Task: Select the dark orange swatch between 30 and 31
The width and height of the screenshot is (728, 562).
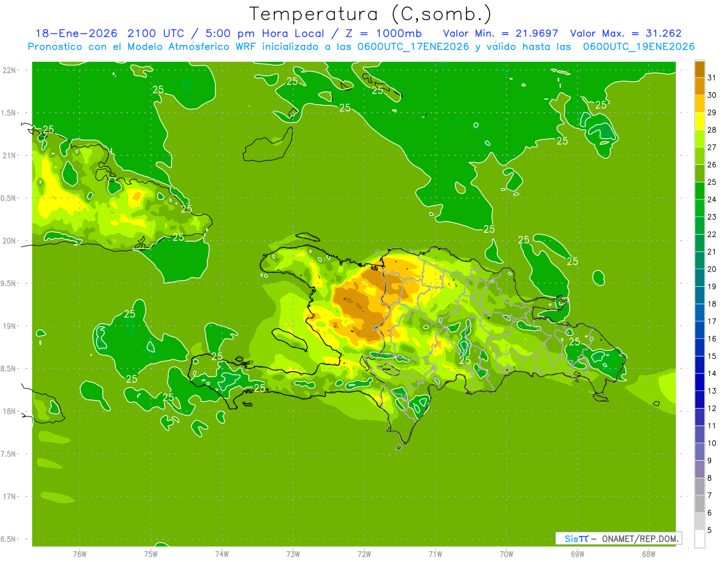Action: pos(700,86)
